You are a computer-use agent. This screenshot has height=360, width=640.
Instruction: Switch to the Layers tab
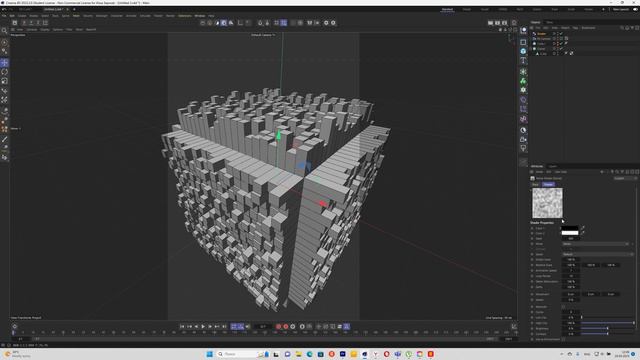[553, 167]
